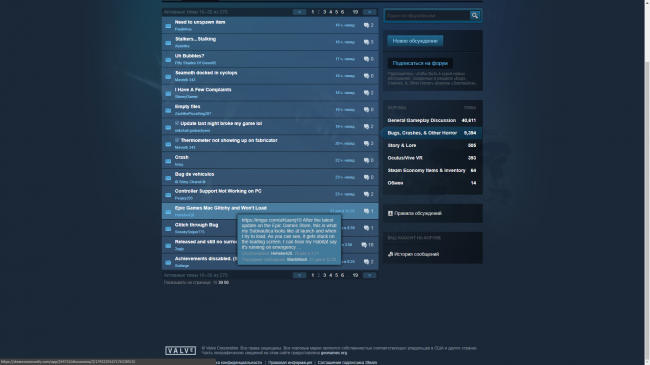Click reply count icon for 'Need to unspawn item'
The height and width of the screenshot is (365, 650).
pyautogui.click(x=366, y=25)
